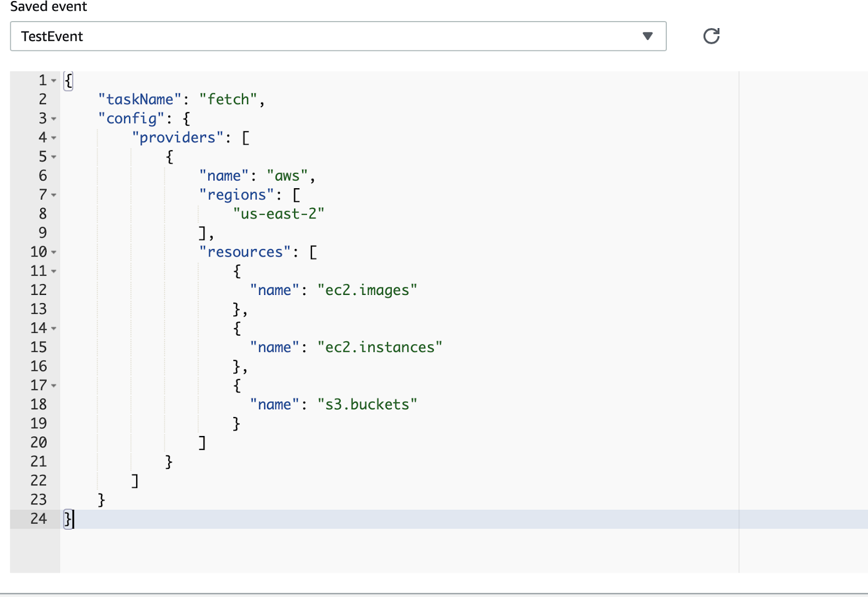This screenshot has width=868, height=597.
Task: Place cursor in "ec2.images" text
Action: (367, 291)
